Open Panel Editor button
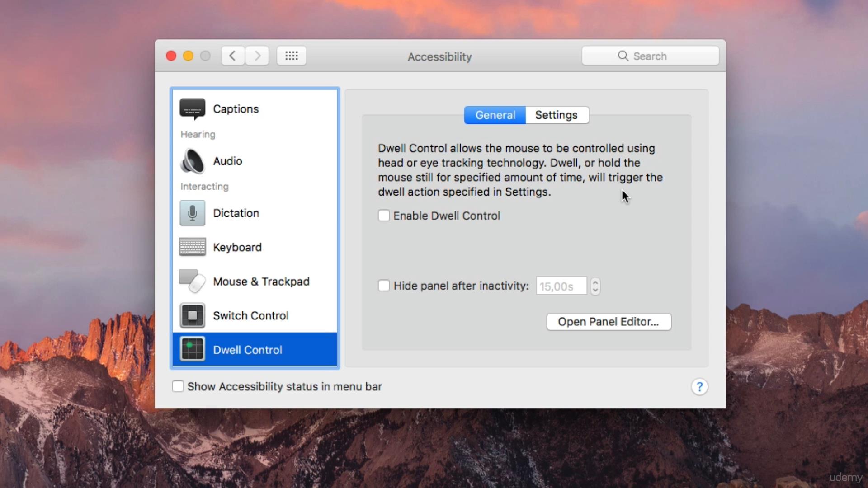Viewport: 868px width, 488px height. [x=609, y=322]
